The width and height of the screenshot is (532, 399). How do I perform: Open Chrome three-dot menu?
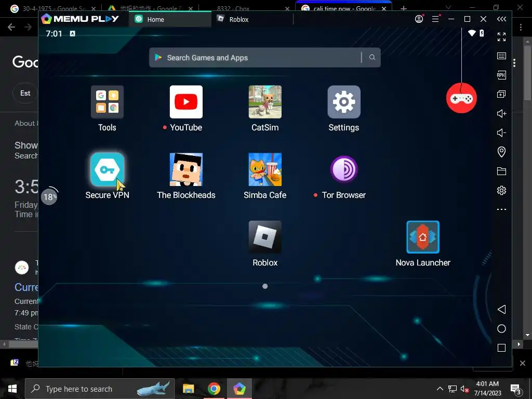pyautogui.click(x=521, y=27)
